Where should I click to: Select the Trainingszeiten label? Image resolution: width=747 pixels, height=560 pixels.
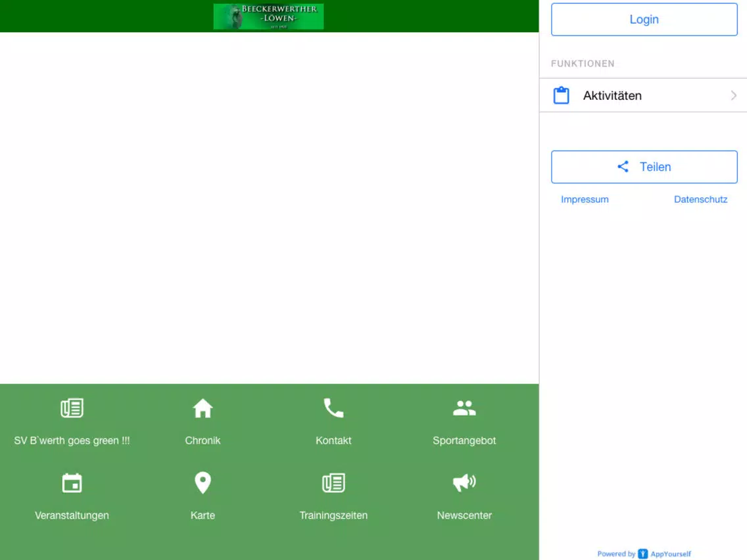(333, 515)
